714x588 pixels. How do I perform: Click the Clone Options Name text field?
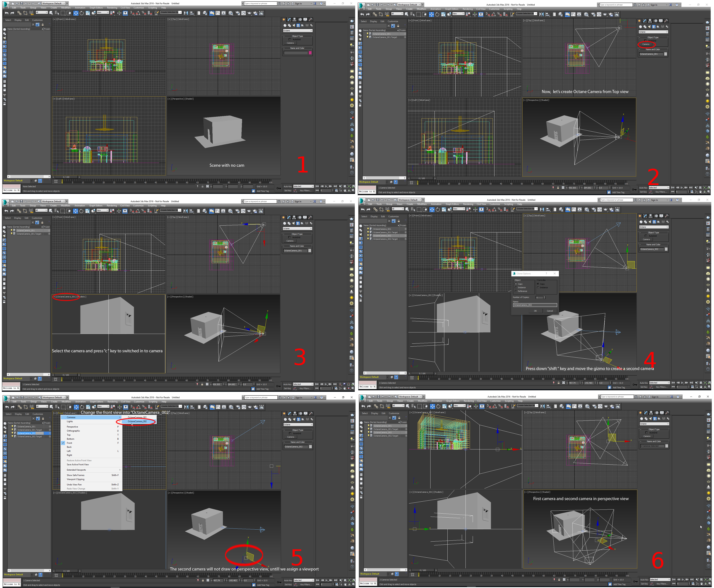pyautogui.click(x=535, y=305)
